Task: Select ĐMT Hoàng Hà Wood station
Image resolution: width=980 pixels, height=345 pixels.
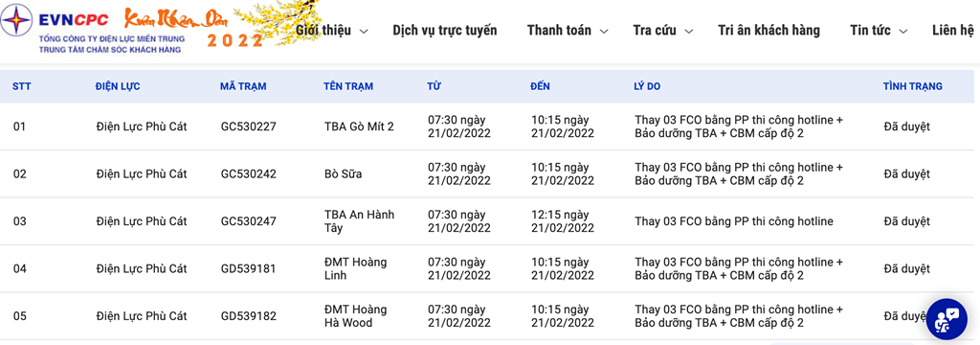Action: point(356,316)
